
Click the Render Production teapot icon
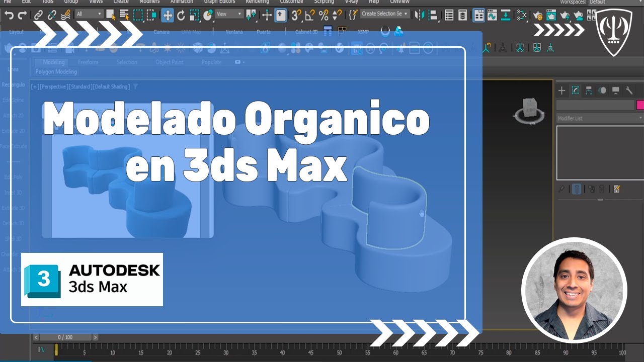[x=565, y=15]
